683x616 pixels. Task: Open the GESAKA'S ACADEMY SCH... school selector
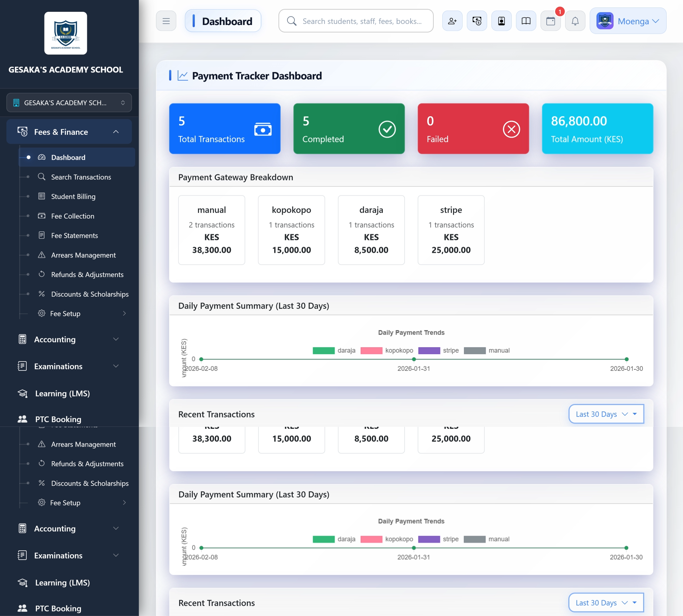point(69,103)
